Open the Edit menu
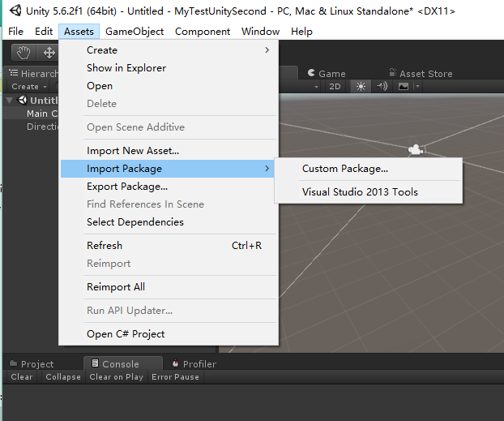504x421 pixels. [x=44, y=32]
